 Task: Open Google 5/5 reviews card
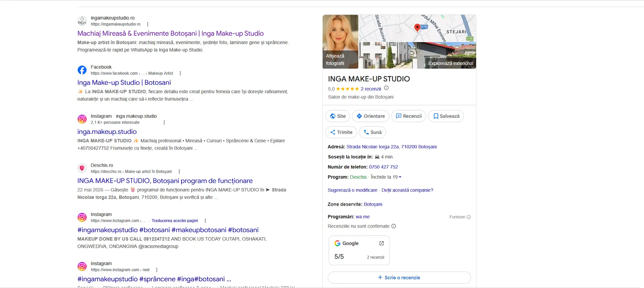click(x=359, y=250)
